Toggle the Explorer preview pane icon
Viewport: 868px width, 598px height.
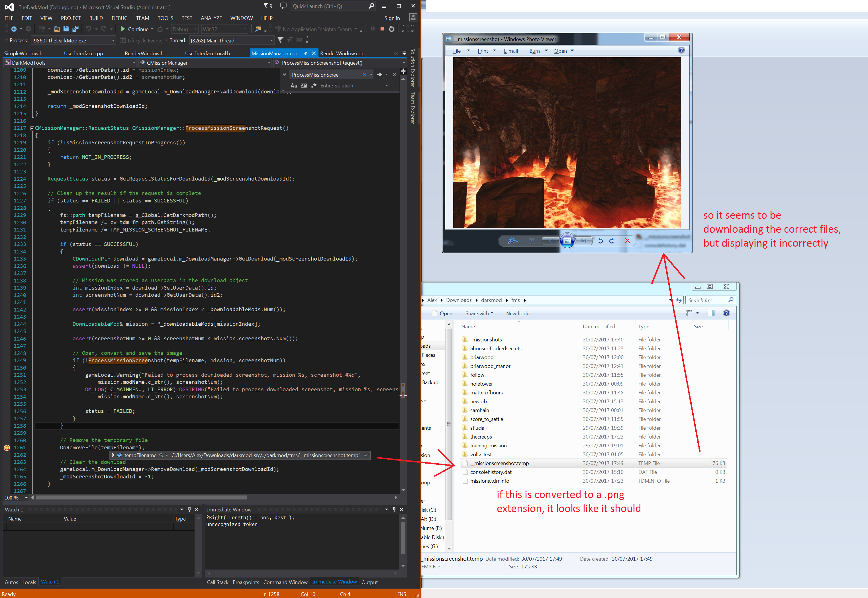[x=710, y=313]
